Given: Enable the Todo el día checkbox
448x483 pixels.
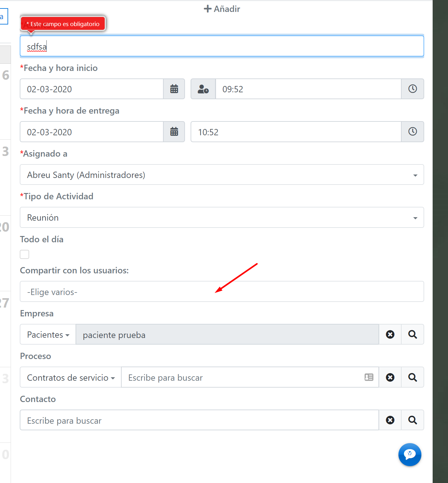Looking at the screenshot, I should [24, 254].
